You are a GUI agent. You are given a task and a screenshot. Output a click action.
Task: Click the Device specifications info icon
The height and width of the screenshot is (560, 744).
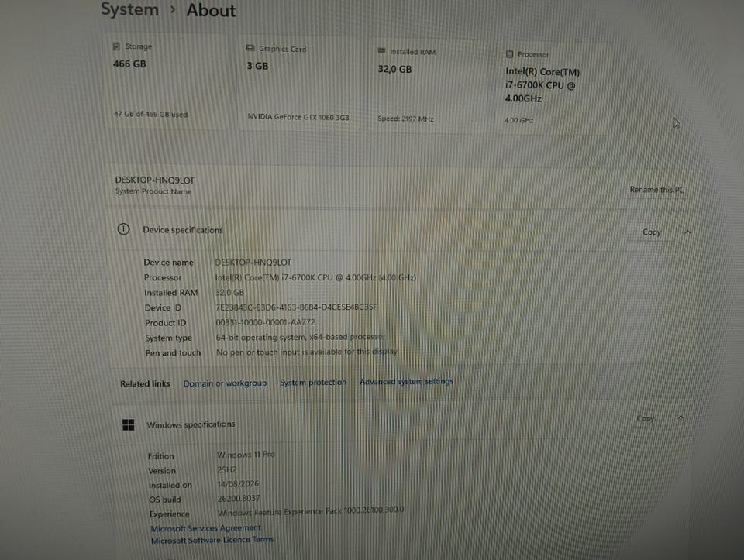pyautogui.click(x=123, y=229)
